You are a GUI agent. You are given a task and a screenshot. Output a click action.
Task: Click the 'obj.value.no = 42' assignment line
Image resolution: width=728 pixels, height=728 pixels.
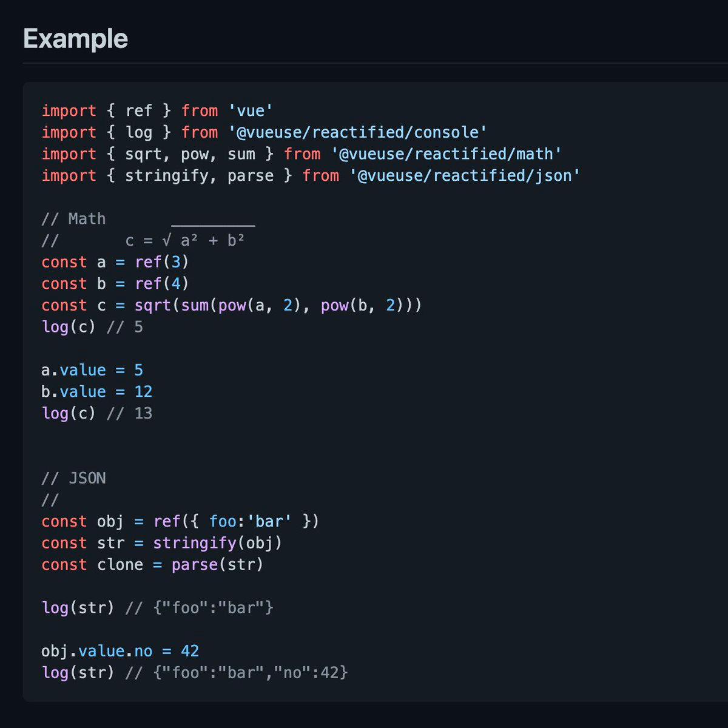coord(120,651)
